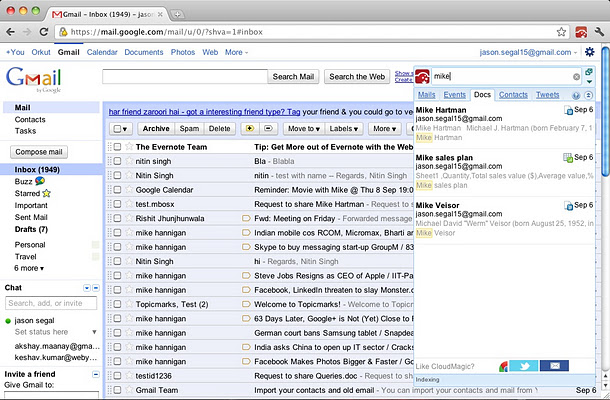Open the jason.segal15@gmail.com account dropdown
Viewport: 610px width, 400px height.
pyautogui.click(x=528, y=52)
